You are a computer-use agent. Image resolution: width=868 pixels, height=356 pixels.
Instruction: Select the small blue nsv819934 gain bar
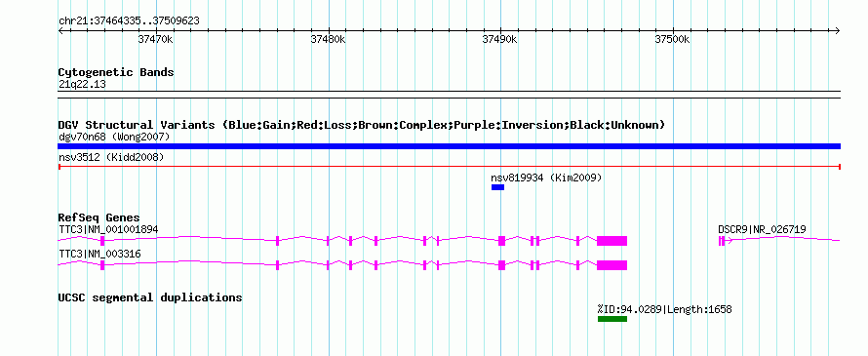point(497,187)
